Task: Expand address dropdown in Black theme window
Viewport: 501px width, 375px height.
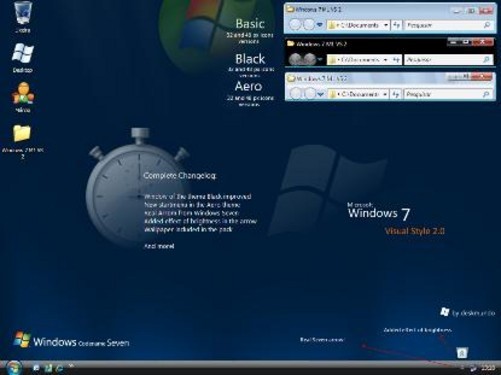Action: click(x=385, y=60)
